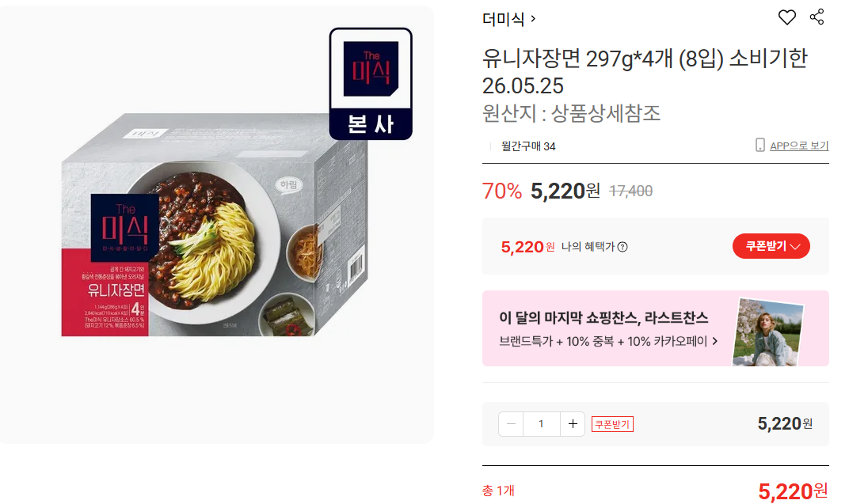Click the plus button to increase quantity
Viewport: 849px width, 504px height.
(x=573, y=424)
